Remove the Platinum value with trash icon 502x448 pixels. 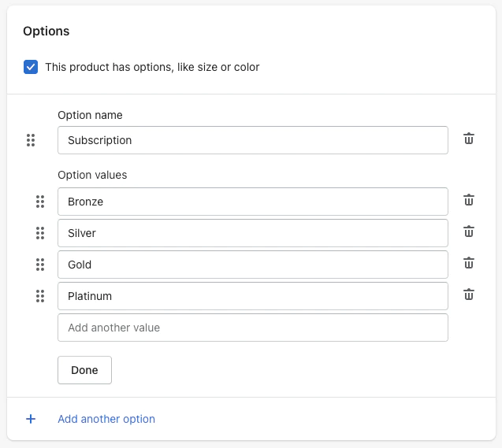point(469,295)
